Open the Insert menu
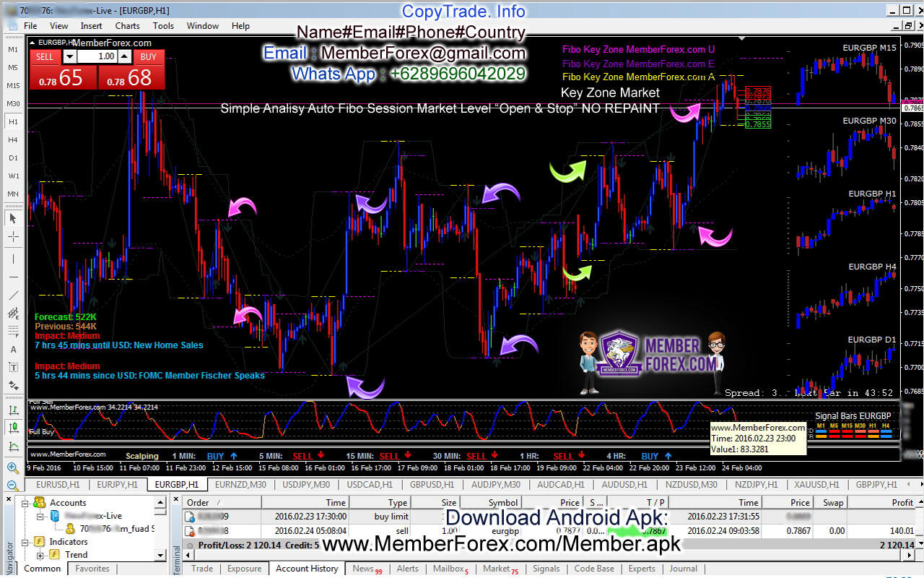 pos(91,25)
